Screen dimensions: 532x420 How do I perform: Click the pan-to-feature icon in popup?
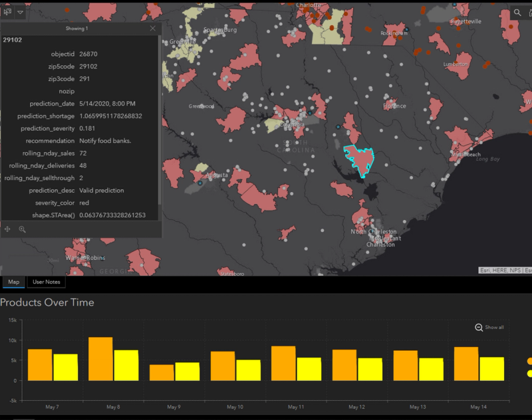pos(7,229)
